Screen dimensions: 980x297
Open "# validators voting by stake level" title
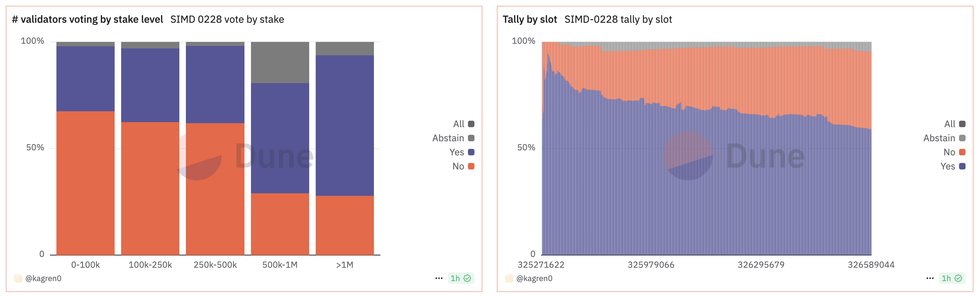click(x=88, y=20)
